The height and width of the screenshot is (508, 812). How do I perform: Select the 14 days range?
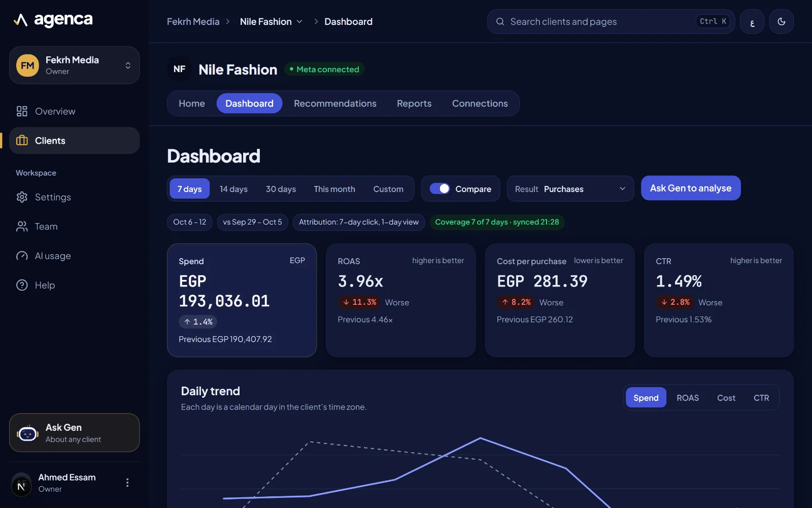[x=233, y=189]
